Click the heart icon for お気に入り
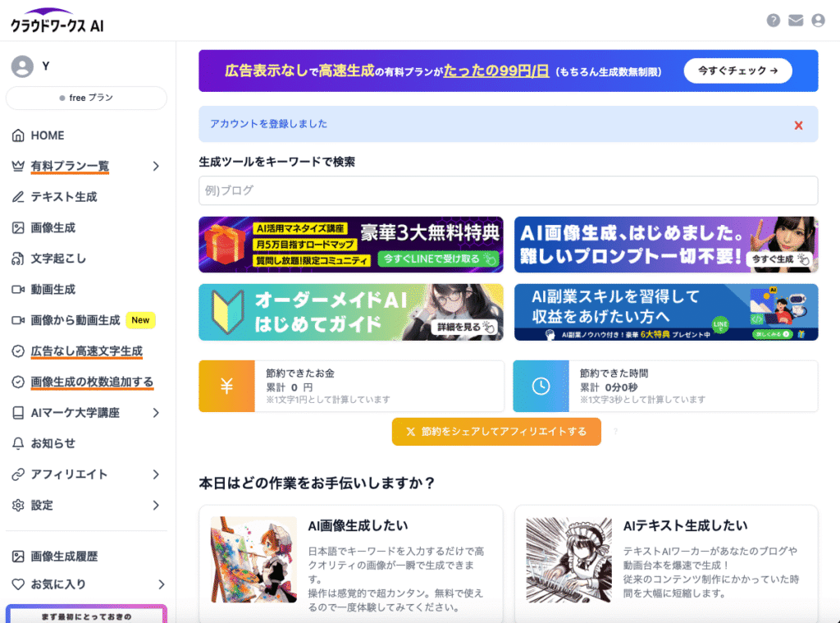The height and width of the screenshot is (623, 840). tap(18, 584)
